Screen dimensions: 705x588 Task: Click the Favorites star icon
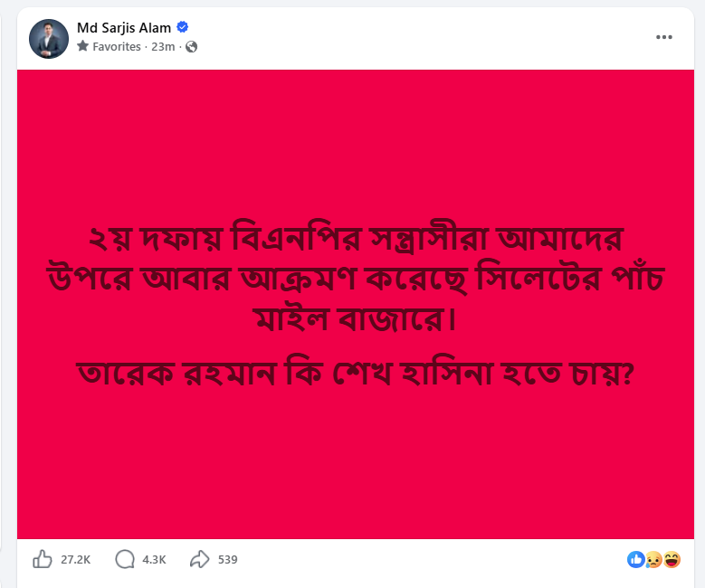click(x=82, y=46)
